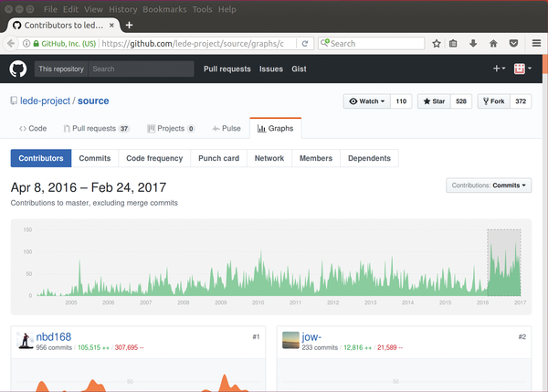
Task: View the 372 forks count
Action: pyautogui.click(x=521, y=101)
